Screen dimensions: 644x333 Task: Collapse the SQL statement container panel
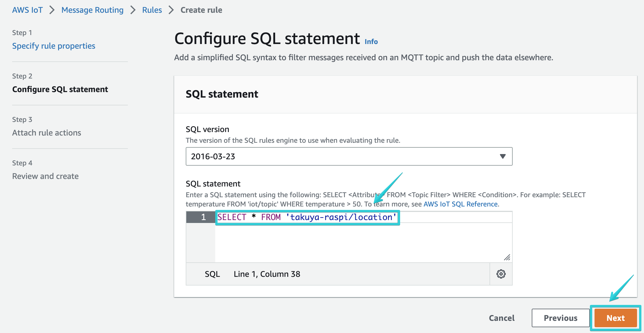(x=222, y=94)
